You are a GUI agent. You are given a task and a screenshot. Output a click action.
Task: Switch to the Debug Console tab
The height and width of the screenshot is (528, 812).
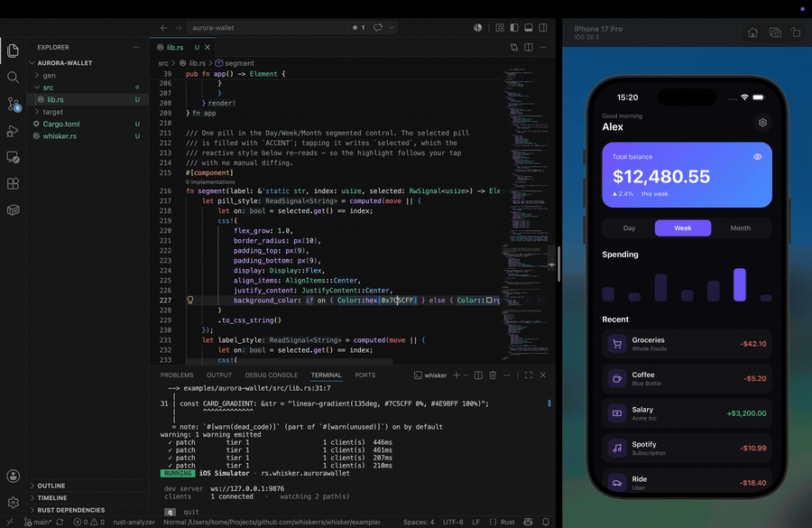272,375
